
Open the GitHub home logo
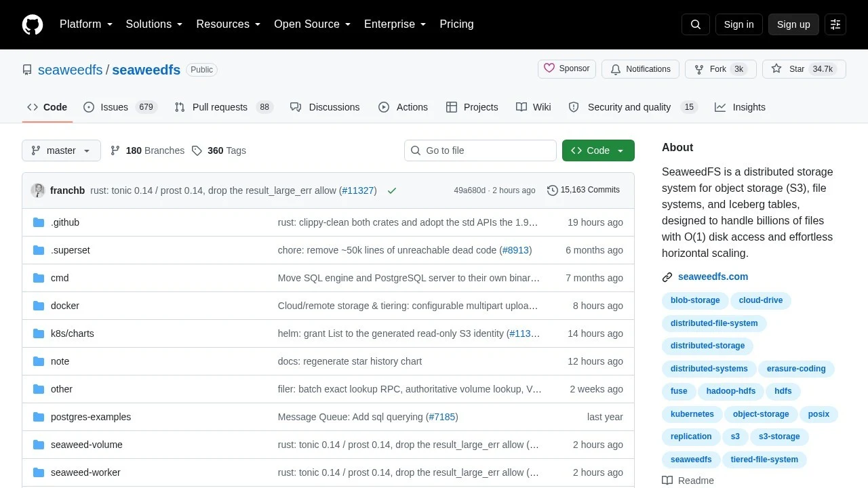pos(33,24)
